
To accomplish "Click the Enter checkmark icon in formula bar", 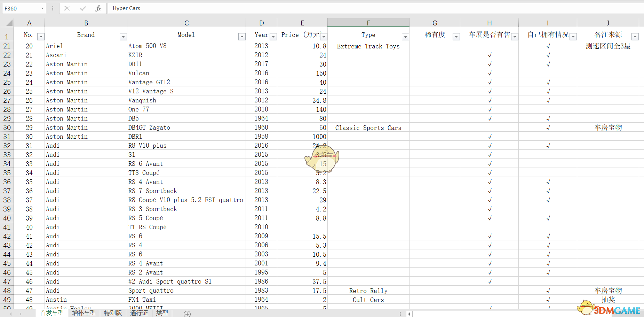I will click(x=83, y=8).
